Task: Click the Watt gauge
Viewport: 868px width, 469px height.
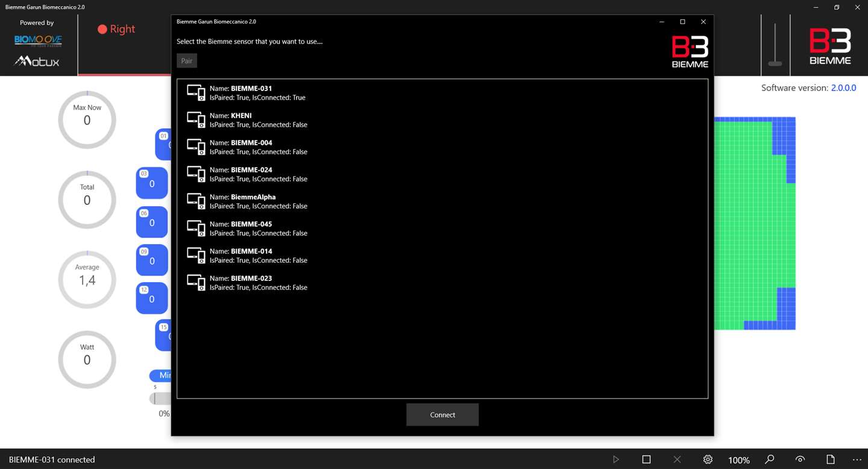Action: [87, 359]
